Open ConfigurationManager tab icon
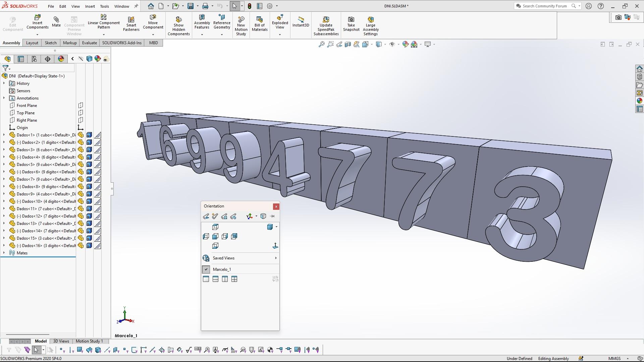644x362 pixels. (34, 59)
